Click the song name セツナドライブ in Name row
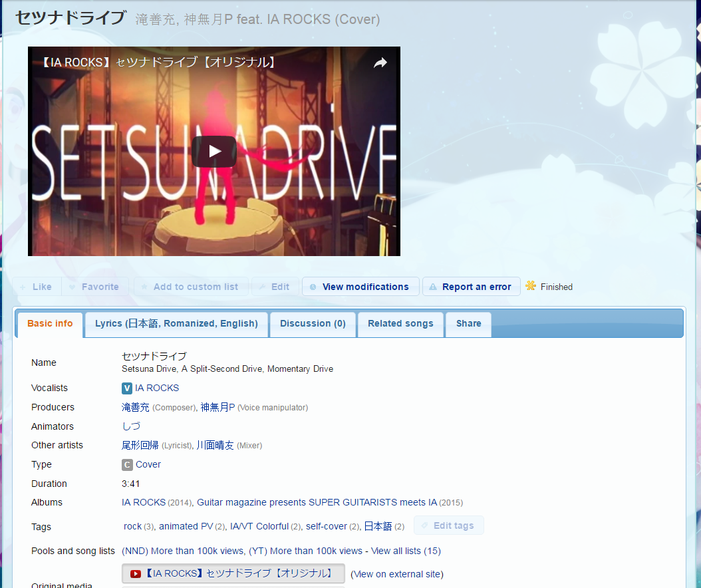 [x=154, y=357]
